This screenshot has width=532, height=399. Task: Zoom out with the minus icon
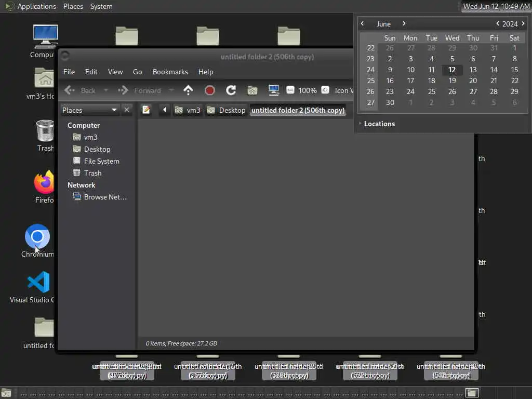(290, 90)
